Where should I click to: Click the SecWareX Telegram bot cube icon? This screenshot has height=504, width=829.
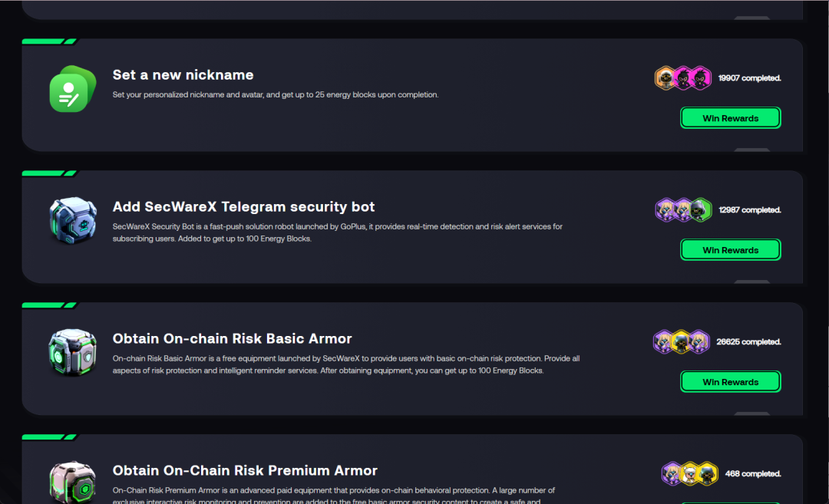[x=72, y=222]
